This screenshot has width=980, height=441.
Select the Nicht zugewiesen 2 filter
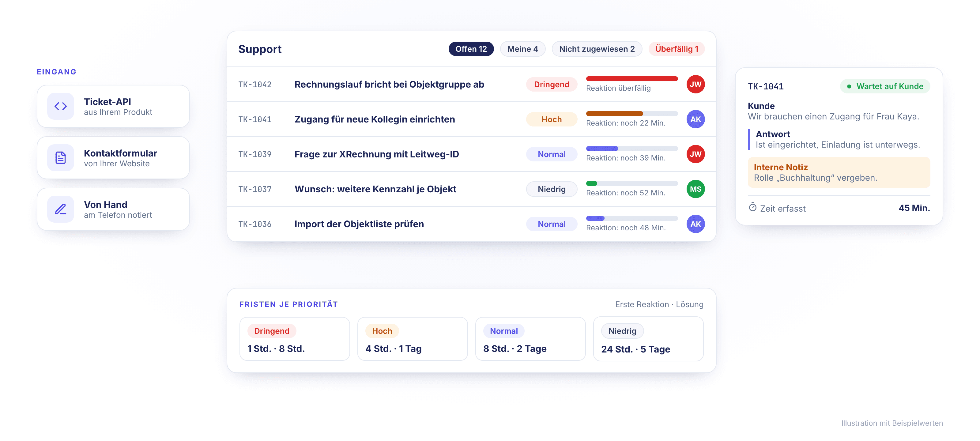click(x=597, y=49)
